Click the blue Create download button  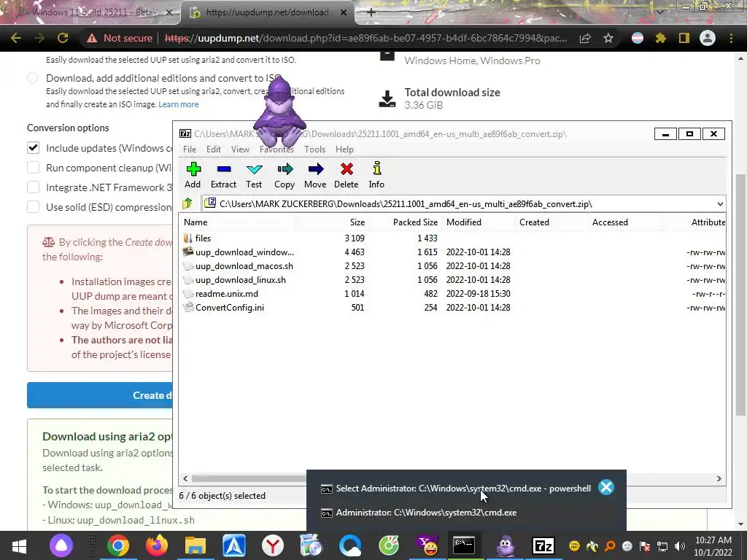coord(100,395)
